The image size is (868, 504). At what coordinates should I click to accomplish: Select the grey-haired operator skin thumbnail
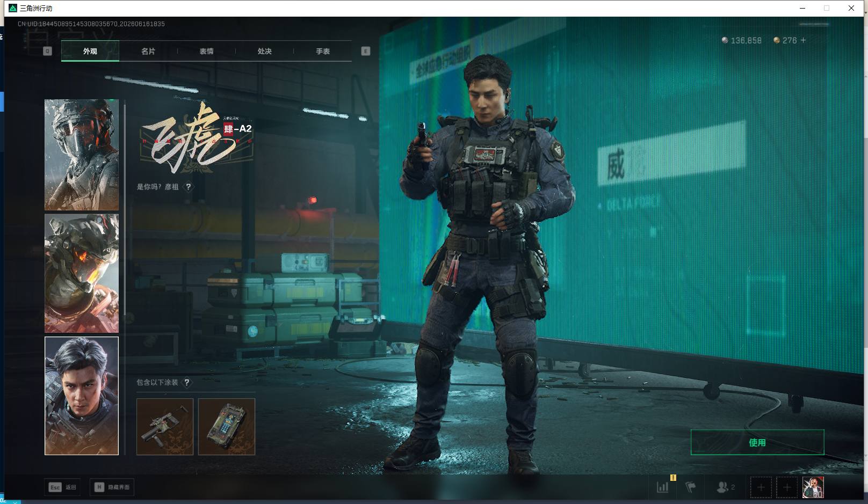pos(82,396)
